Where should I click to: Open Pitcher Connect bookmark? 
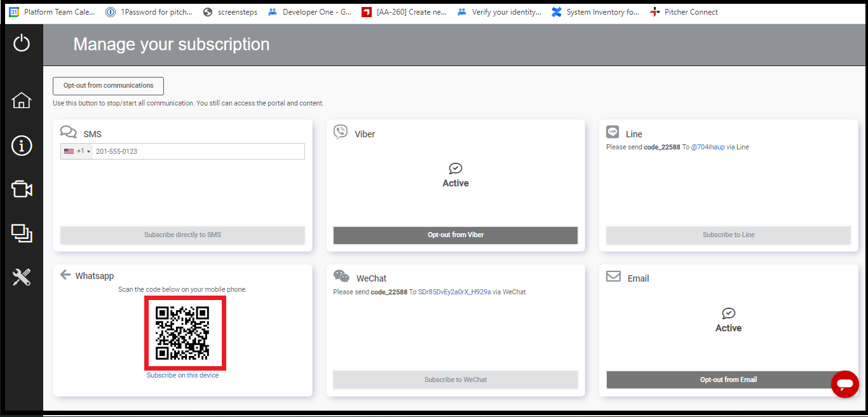691,12
